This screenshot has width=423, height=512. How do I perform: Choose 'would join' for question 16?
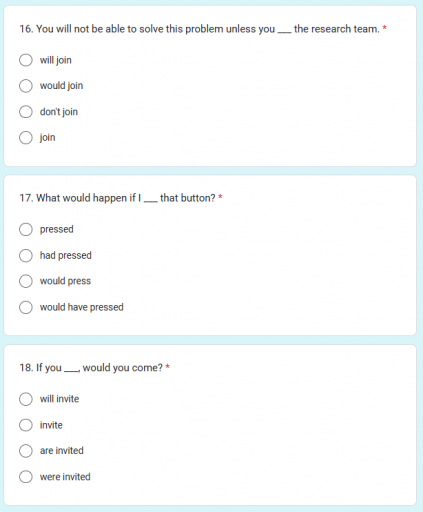point(26,86)
